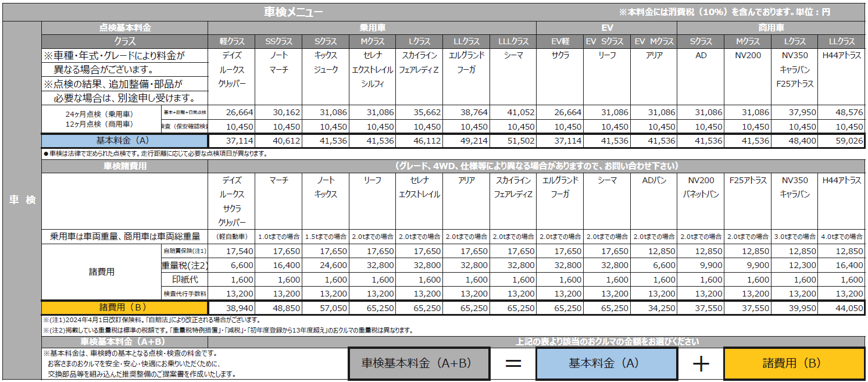Viewport: 868px width, 382px height.
Task: Select the '46,112' basic fee total
Action: [x=427, y=141]
